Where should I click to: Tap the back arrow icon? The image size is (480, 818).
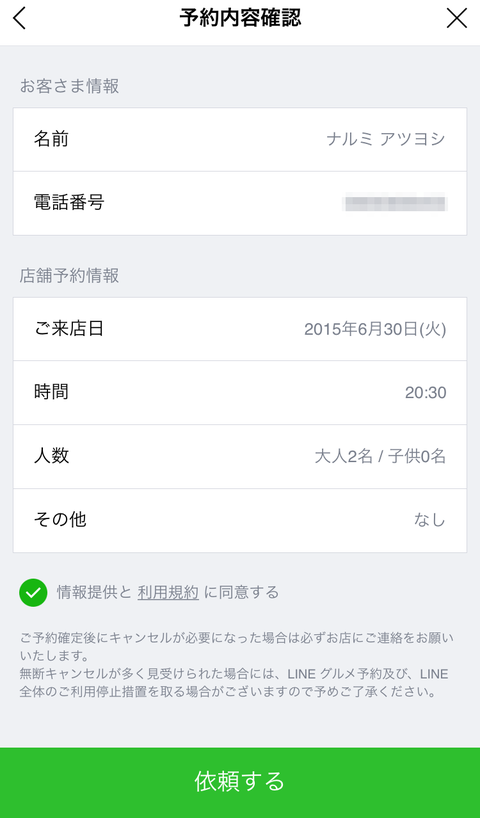tap(19, 18)
